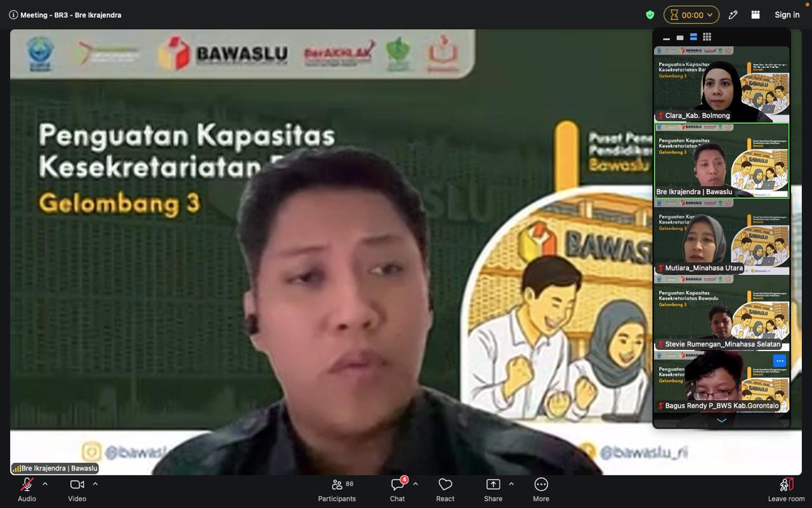The height and width of the screenshot is (508, 812).
Task: Select Stevie Rumengan_Minahasa Selatan thumbnail
Action: tap(722, 312)
